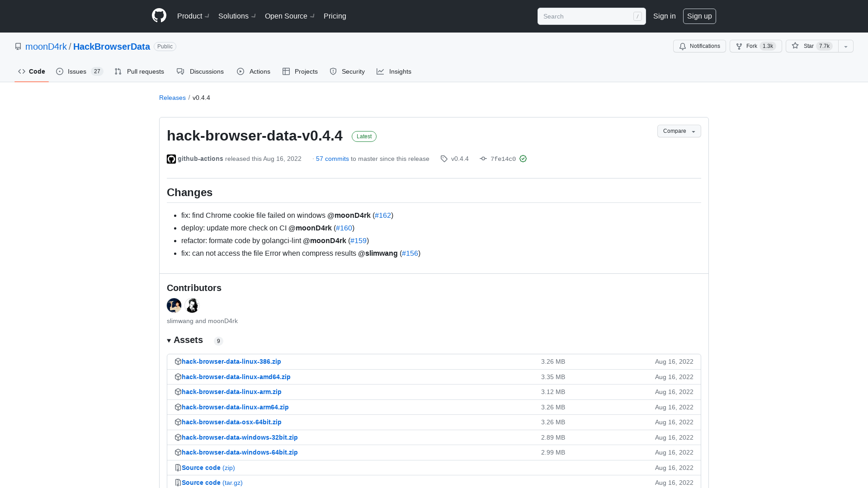
Task: Open slimwang contributor avatar
Action: point(174,305)
